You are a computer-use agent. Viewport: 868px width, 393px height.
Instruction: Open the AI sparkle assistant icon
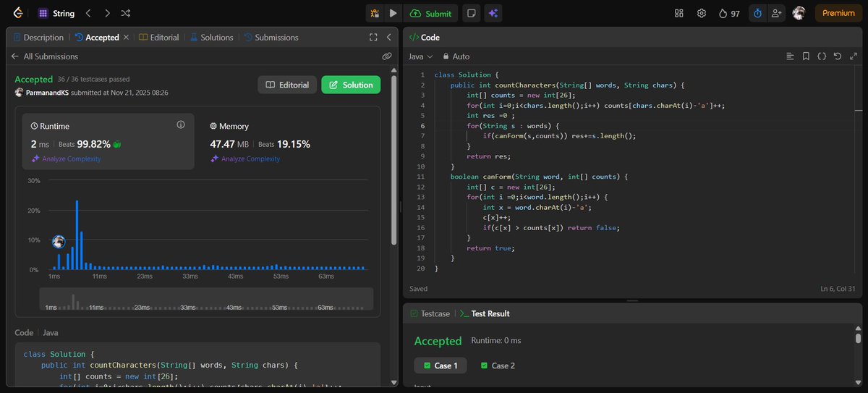493,13
